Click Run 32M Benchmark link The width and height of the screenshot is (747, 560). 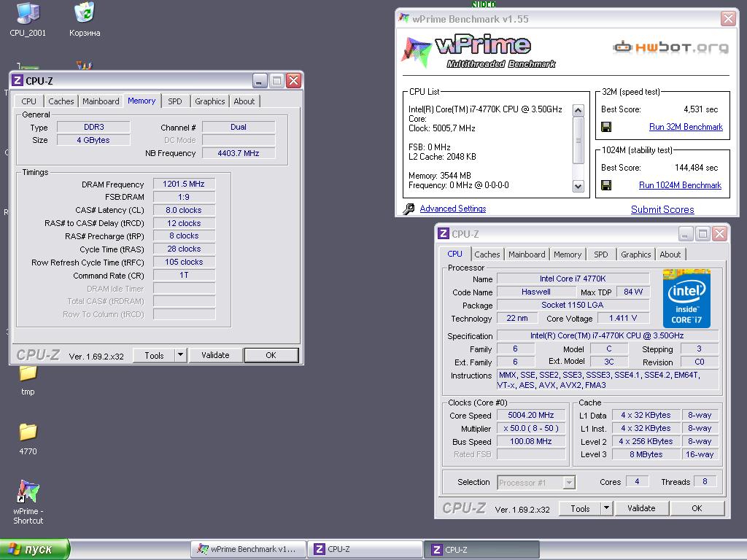click(686, 127)
